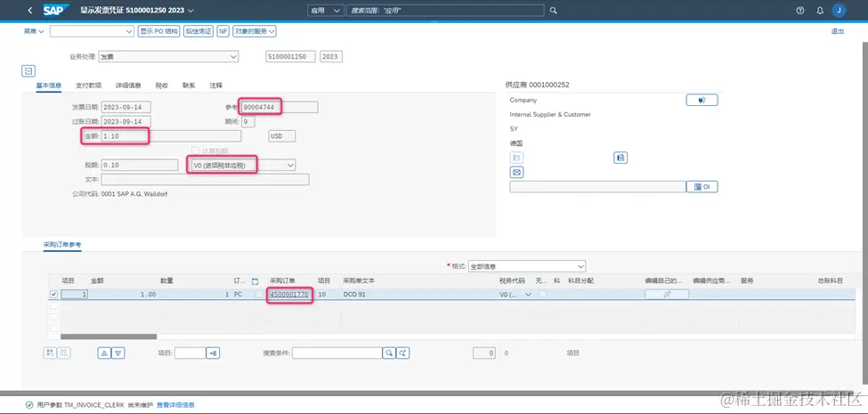Click the 搜索条件 input field

coord(337,353)
